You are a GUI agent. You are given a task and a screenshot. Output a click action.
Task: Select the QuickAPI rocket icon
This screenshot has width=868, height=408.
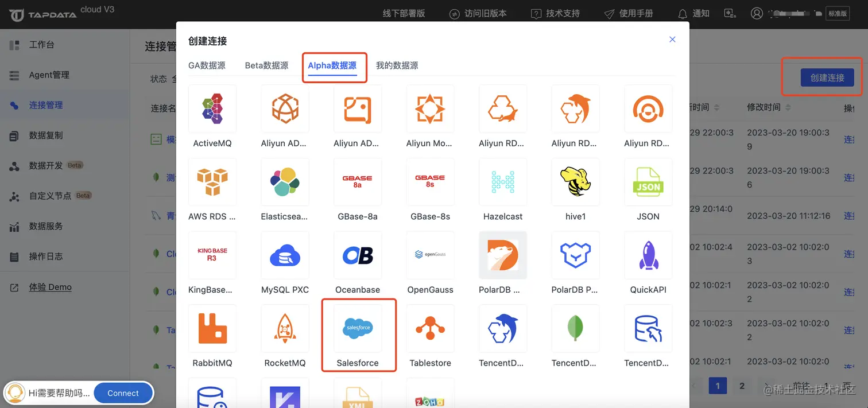coord(648,255)
